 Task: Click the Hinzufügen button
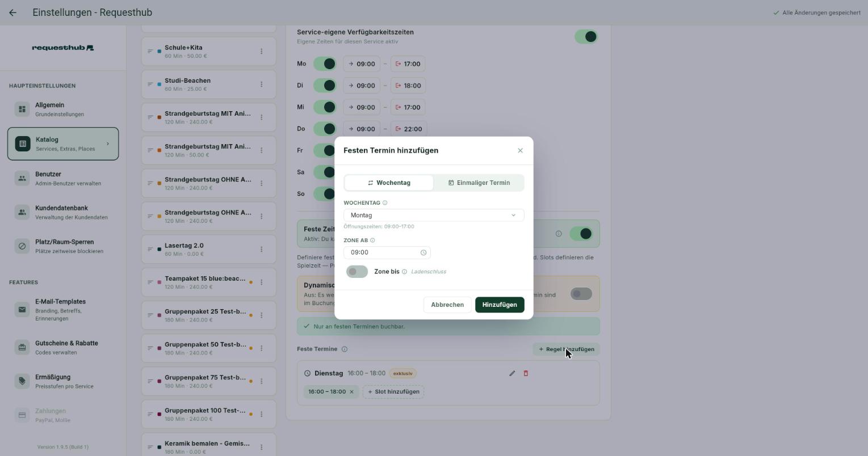point(500,305)
